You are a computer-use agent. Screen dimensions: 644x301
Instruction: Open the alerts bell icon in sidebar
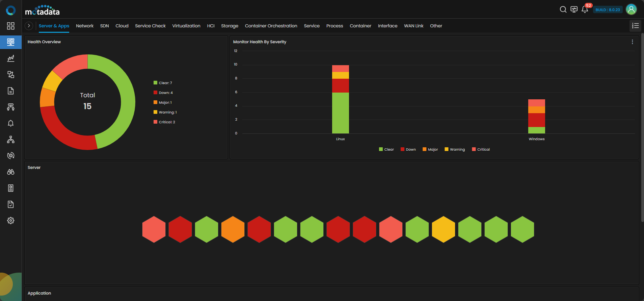tap(11, 123)
